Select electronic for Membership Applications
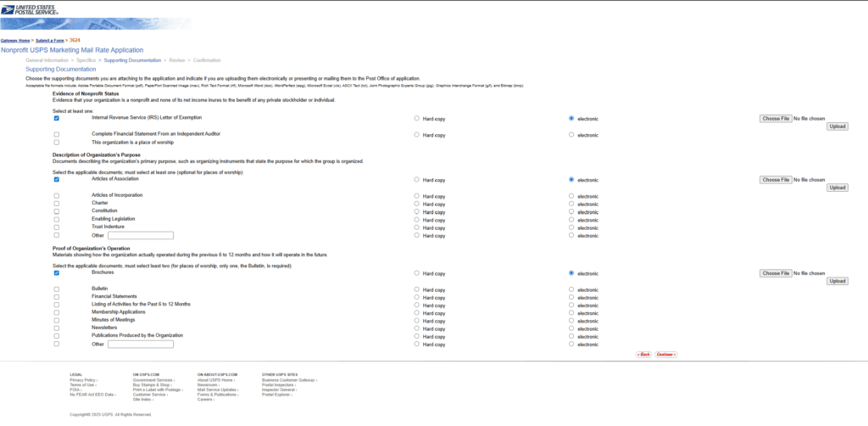The height and width of the screenshot is (426, 868). tap(571, 312)
